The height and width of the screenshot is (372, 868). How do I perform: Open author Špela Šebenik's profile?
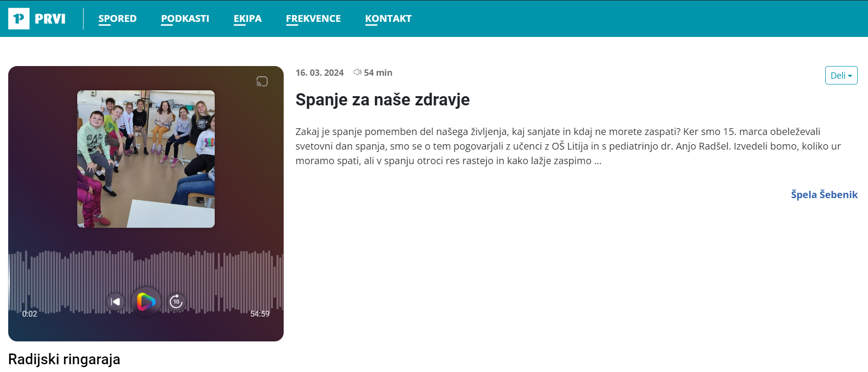click(824, 195)
